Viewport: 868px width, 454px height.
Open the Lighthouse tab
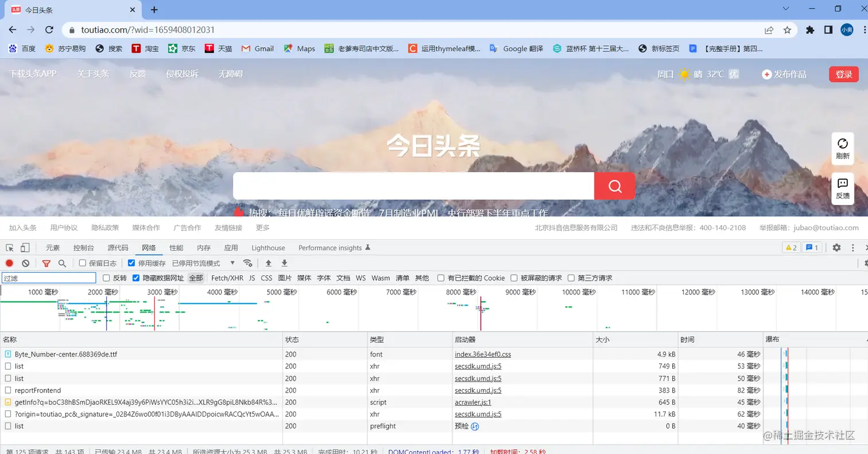point(268,248)
